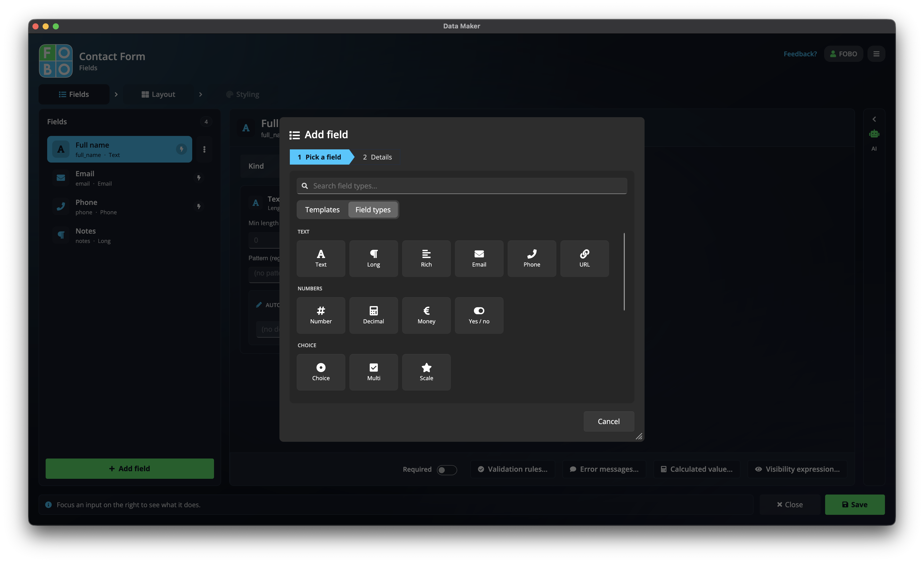924x563 pixels.
Task: Open the hamburger menu at top right
Action: point(876,54)
